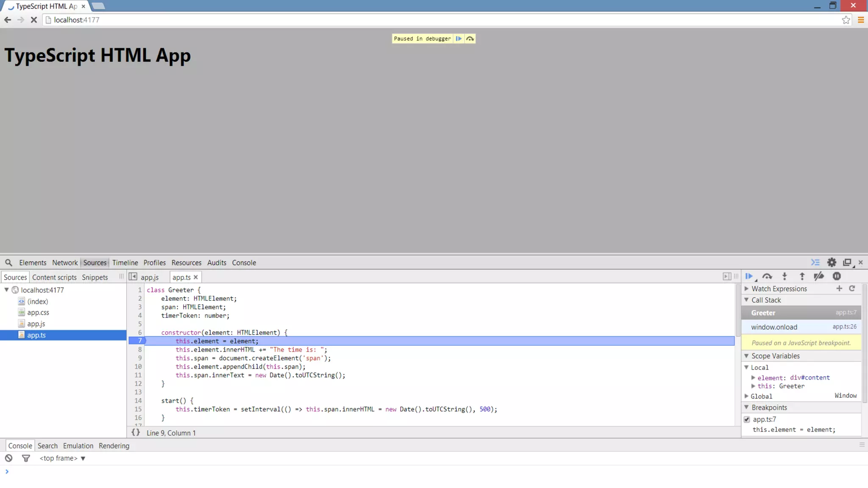Open the Resources panel
Image resolution: width=868 pixels, height=488 pixels.
[x=186, y=263]
